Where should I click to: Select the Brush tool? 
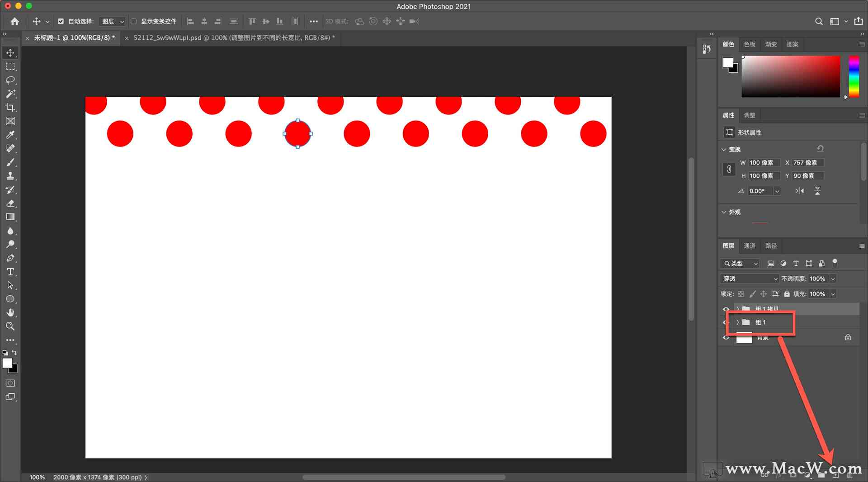(10, 162)
